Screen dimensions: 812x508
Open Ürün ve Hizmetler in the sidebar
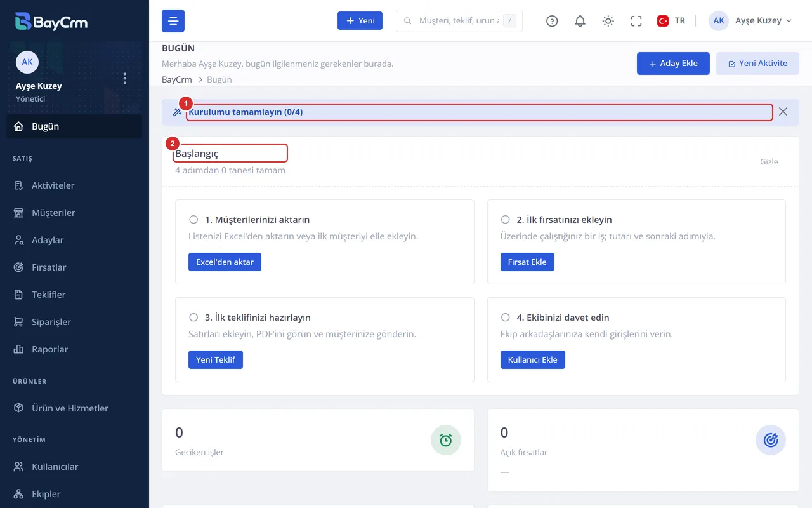click(x=74, y=408)
